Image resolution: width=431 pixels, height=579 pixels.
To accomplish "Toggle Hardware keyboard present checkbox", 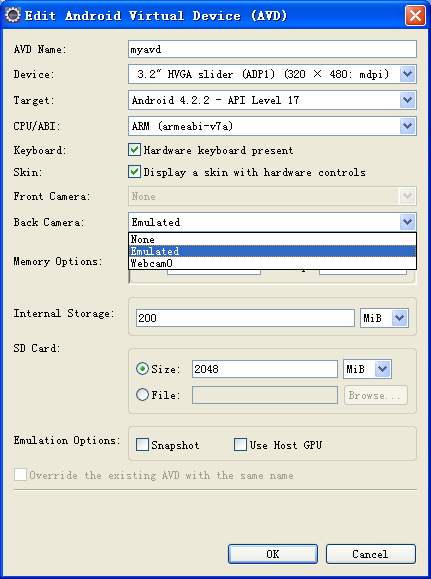I will pyautogui.click(x=134, y=150).
